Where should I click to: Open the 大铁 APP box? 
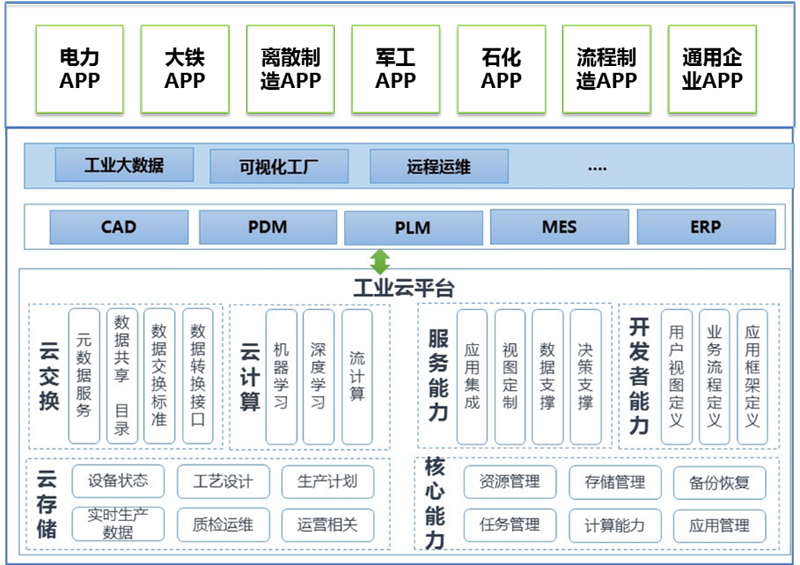185,67
